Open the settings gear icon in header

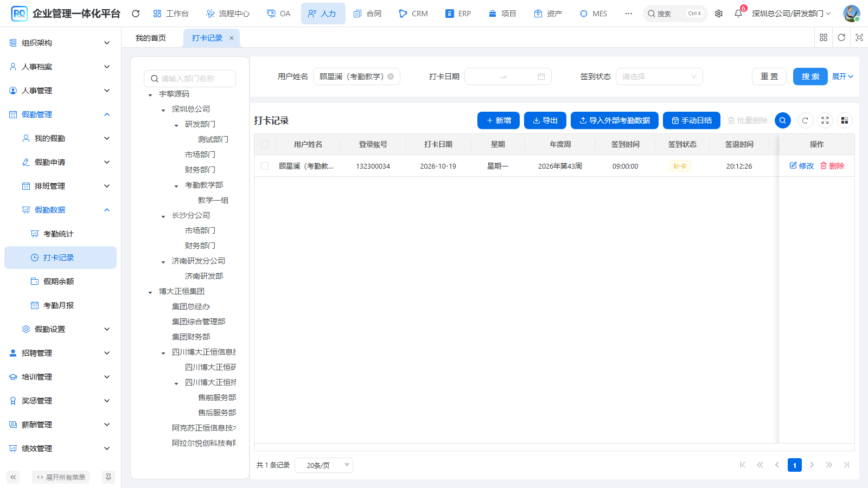(719, 14)
